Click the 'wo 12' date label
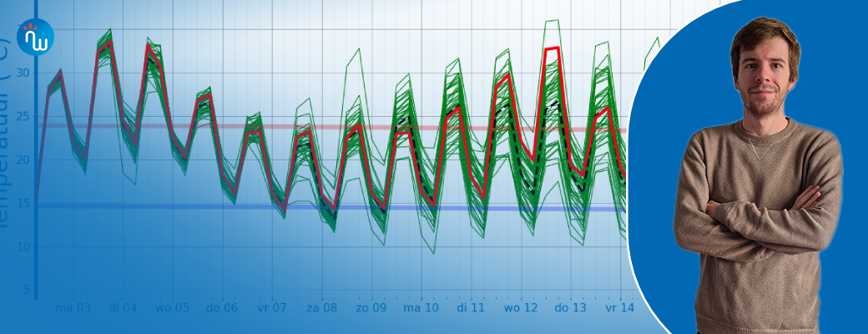Screen dimensions: 868x334 click(x=520, y=307)
